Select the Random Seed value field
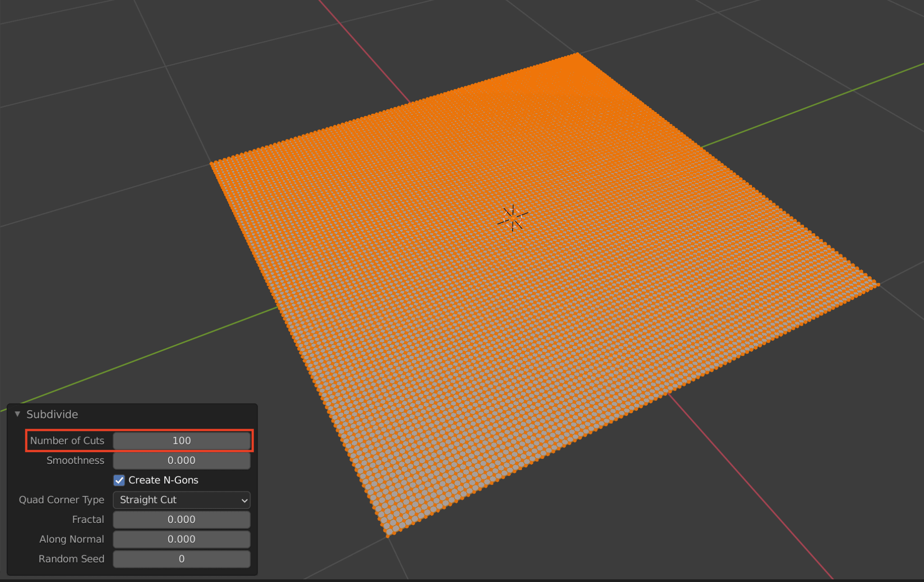Screen dimensions: 924x582 click(181, 559)
